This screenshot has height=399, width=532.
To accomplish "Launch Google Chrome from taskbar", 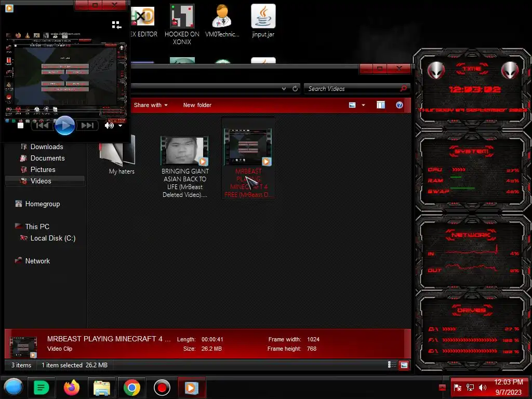I will pos(131,387).
